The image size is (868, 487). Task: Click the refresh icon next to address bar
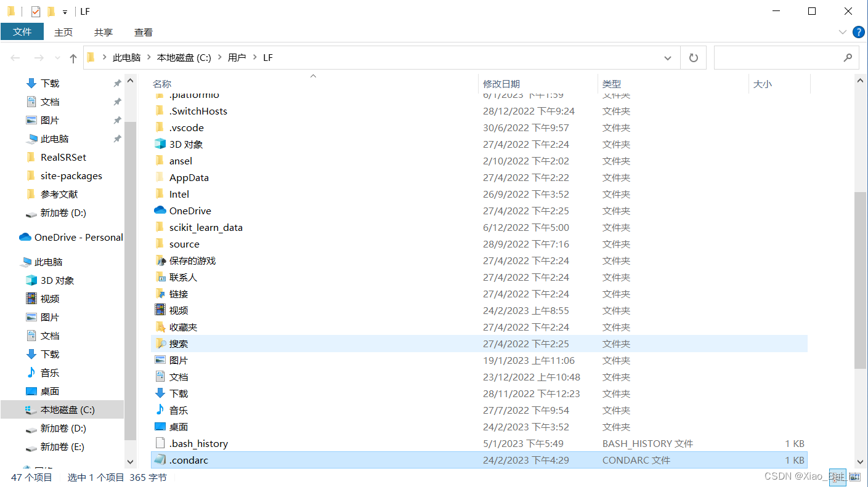point(693,57)
